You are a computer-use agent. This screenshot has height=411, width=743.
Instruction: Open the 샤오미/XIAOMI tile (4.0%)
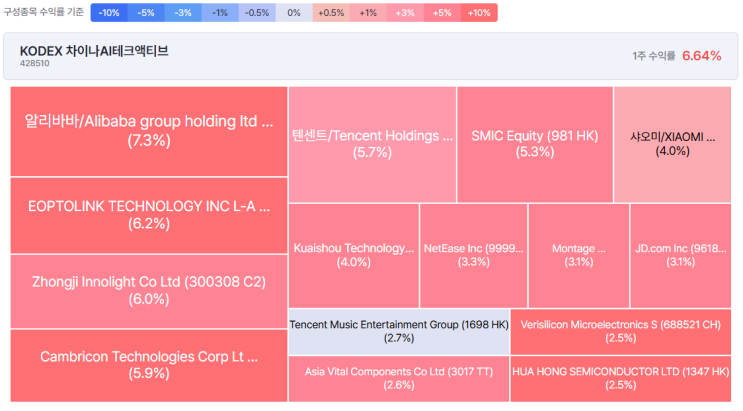(x=672, y=145)
